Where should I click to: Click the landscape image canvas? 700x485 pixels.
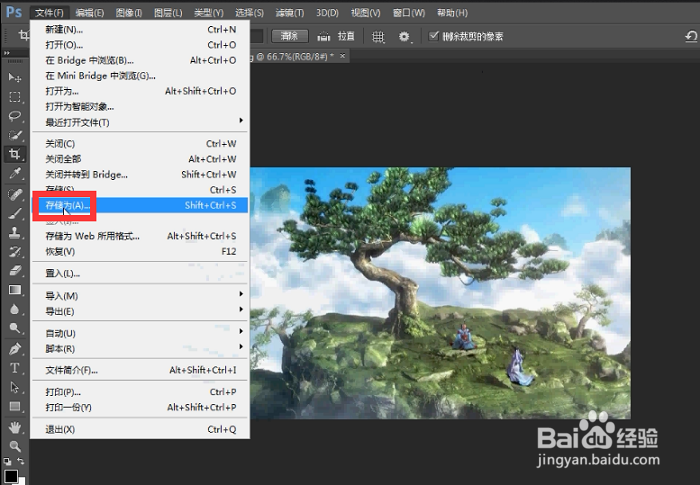tap(440, 293)
